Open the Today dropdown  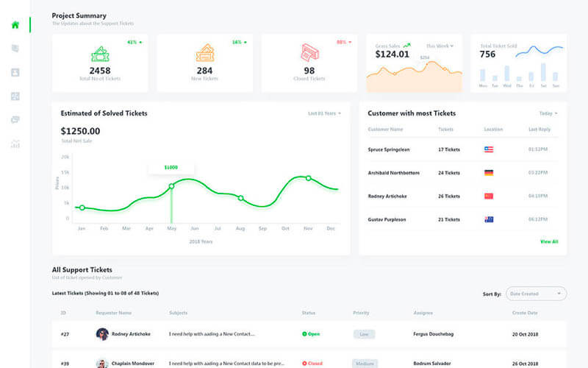(x=548, y=113)
